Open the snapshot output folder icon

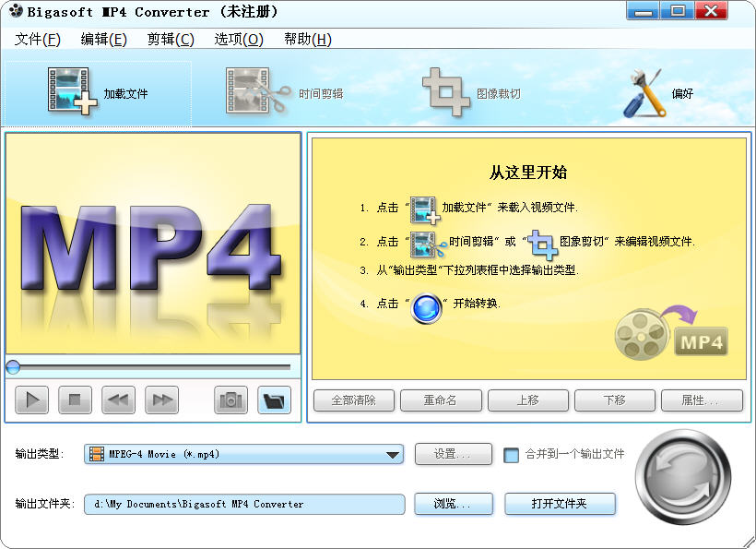tap(272, 399)
